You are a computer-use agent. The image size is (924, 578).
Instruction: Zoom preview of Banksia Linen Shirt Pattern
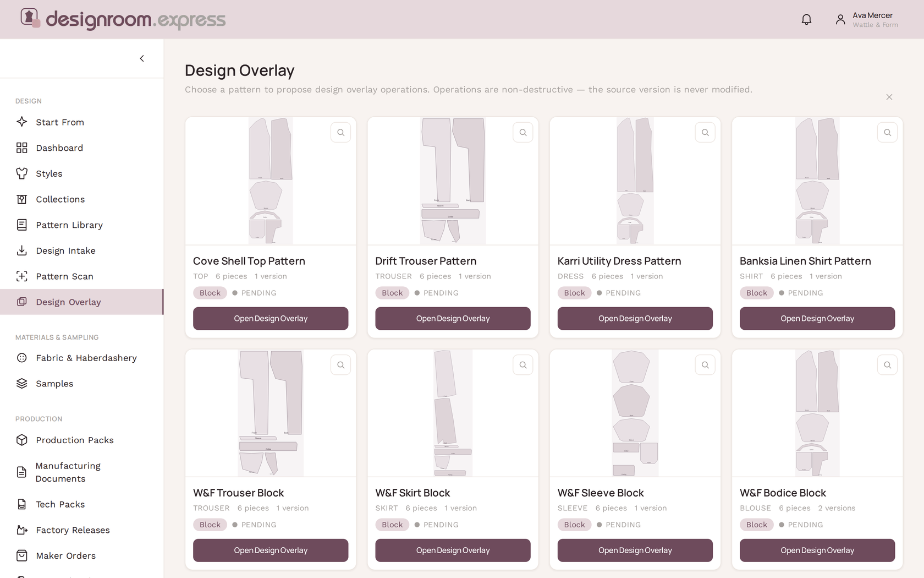[887, 132]
